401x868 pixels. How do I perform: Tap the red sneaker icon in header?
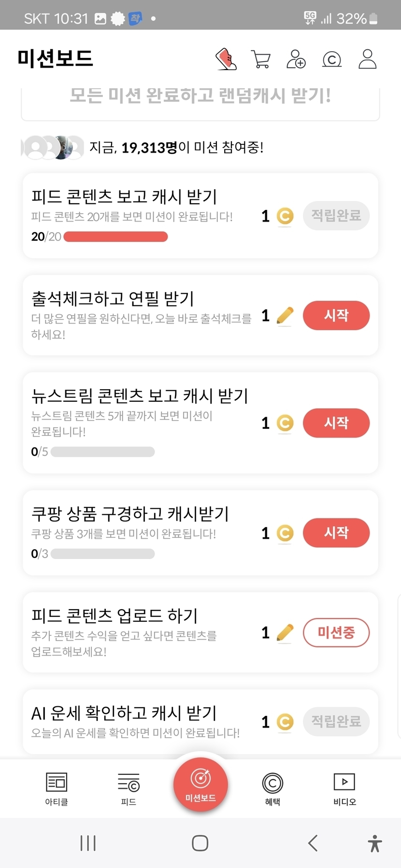pyautogui.click(x=226, y=59)
